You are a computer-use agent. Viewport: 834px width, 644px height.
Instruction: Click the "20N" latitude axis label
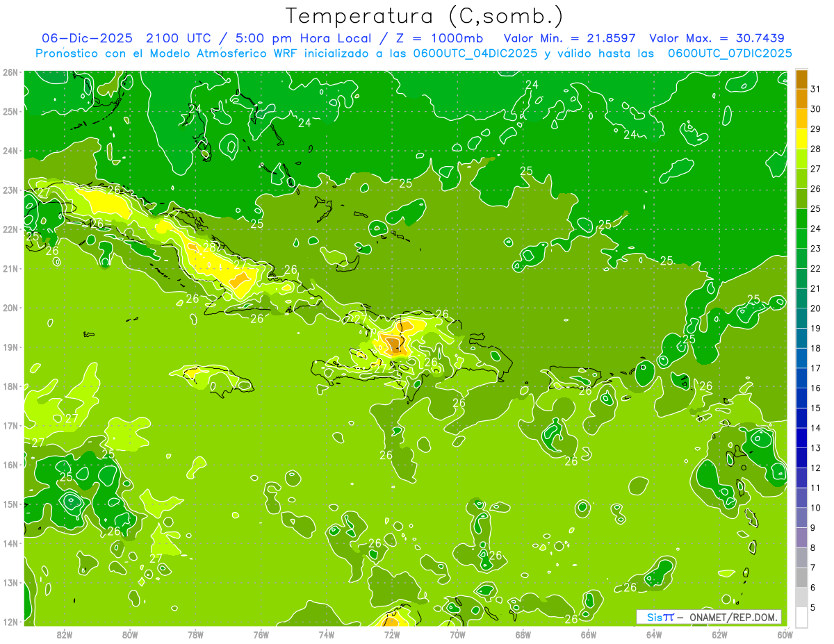pos(10,308)
